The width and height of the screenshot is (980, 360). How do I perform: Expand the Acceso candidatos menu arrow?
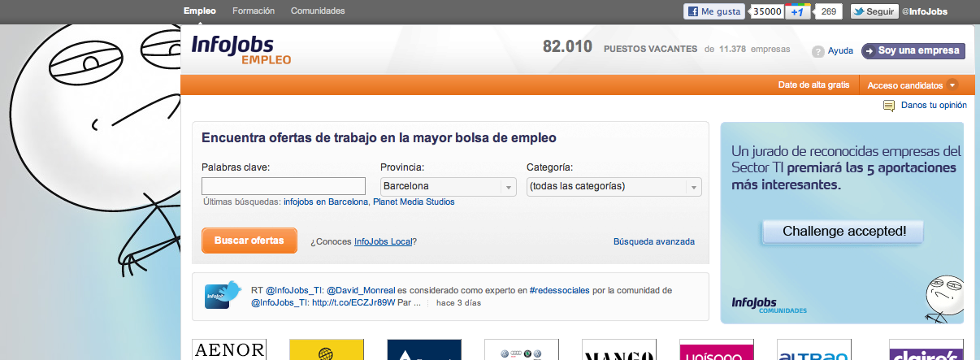952,85
